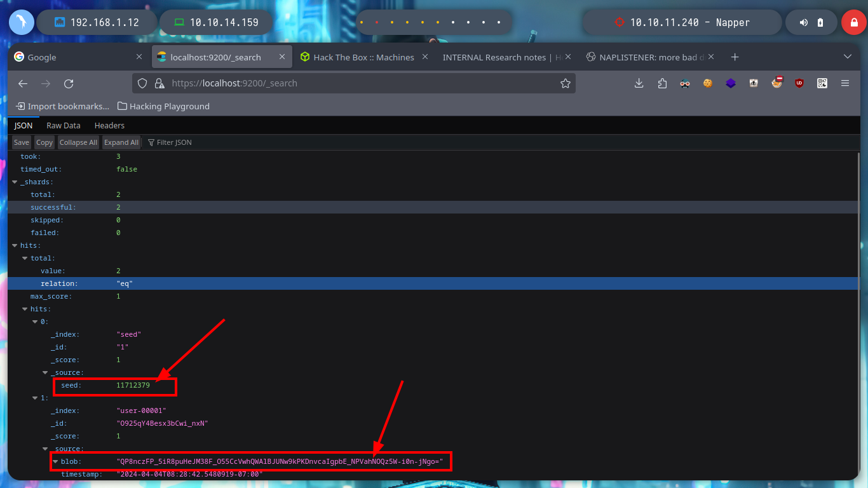Reload the current page

[x=69, y=83]
